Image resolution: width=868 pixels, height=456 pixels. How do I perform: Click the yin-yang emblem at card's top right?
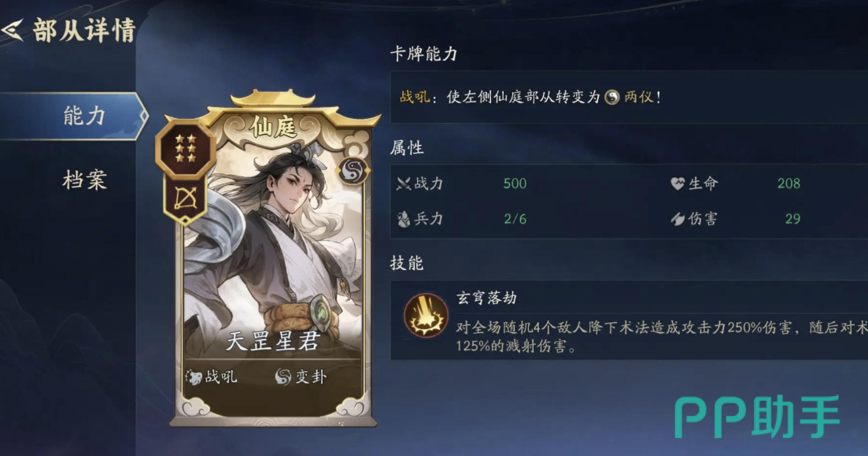point(353,170)
